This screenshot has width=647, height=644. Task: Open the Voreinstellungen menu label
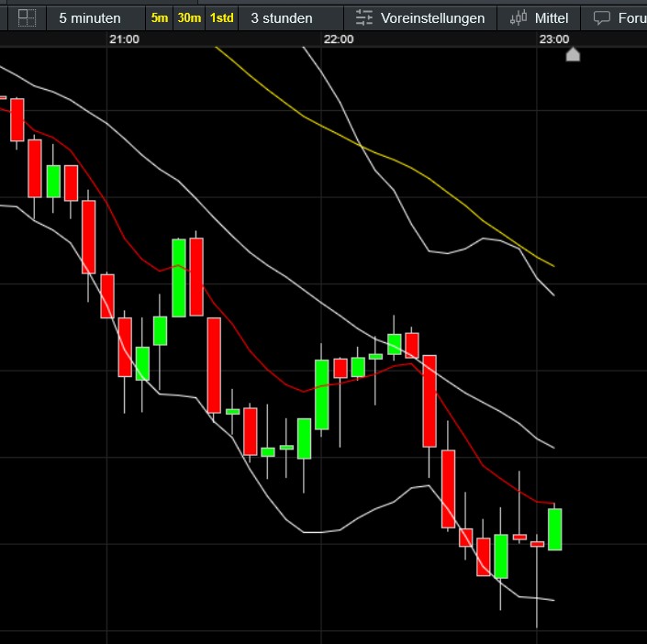point(432,17)
